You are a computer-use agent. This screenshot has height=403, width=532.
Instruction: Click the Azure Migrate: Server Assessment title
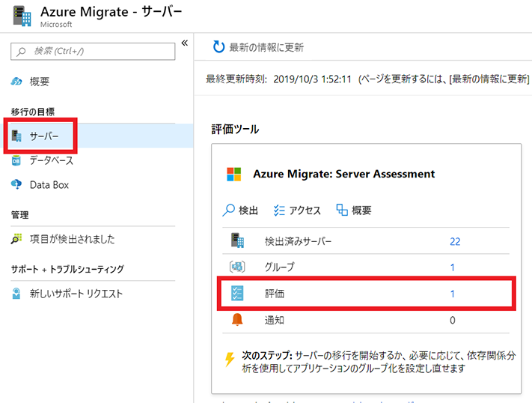(x=344, y=174)
